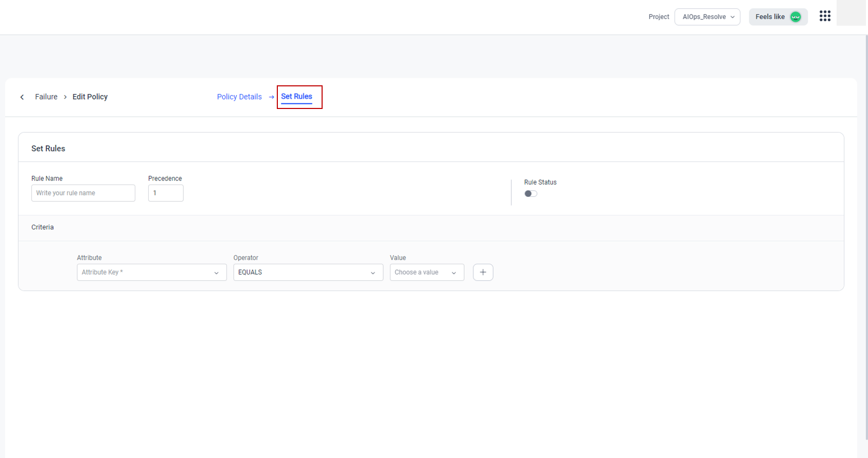
Task: Expand the Choose a value dropdown
Action: (x=427, y=272)
